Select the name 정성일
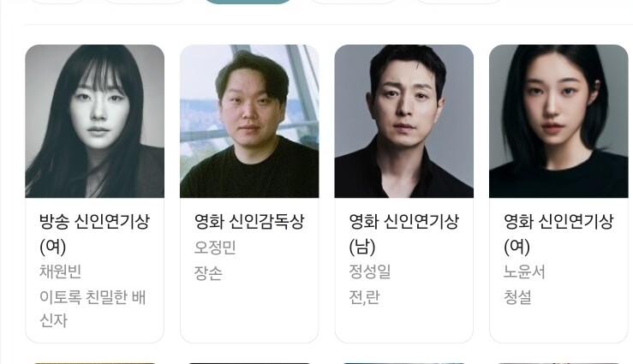 click(x=370, y=272)
